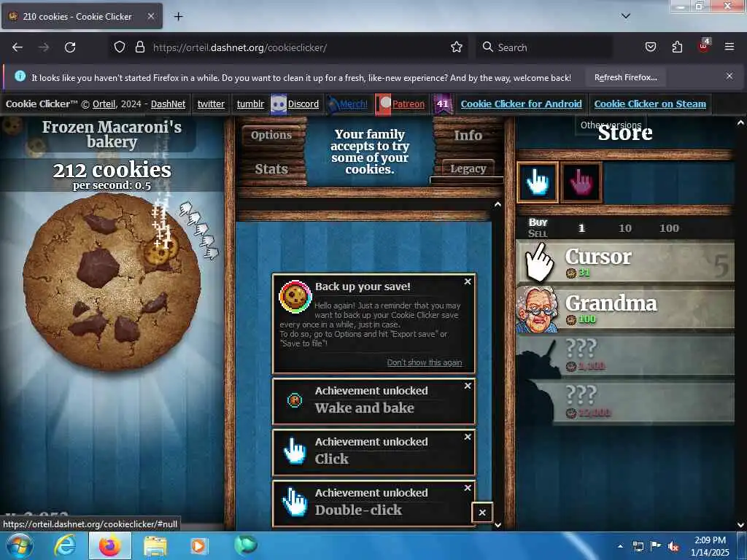Close all notifications with bottom X button

pyautogui.click(x=482, y=513)
